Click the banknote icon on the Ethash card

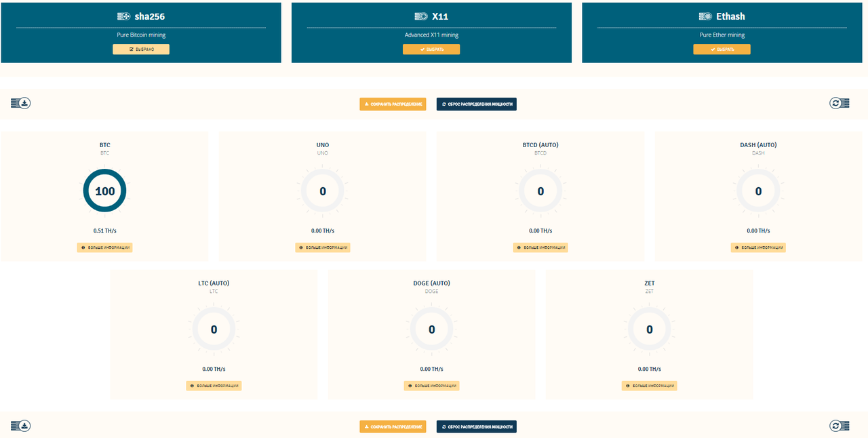click(705, 16)
